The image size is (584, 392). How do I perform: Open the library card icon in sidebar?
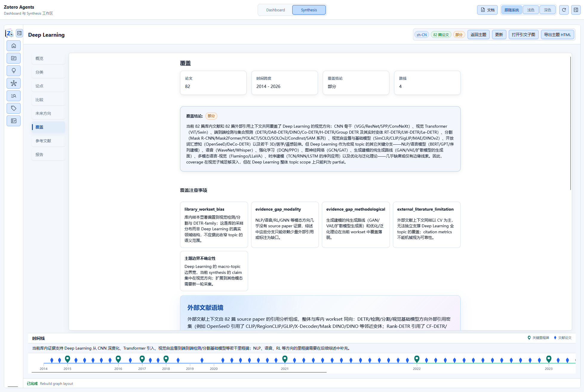click(x=14, y=58)
